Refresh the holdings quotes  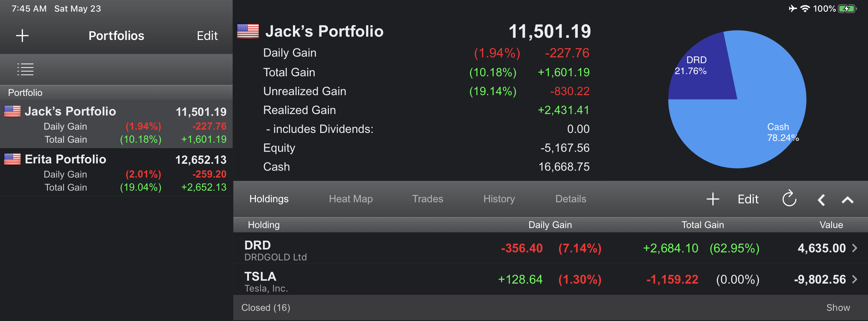pyautogui.click(x=789, y=199)
